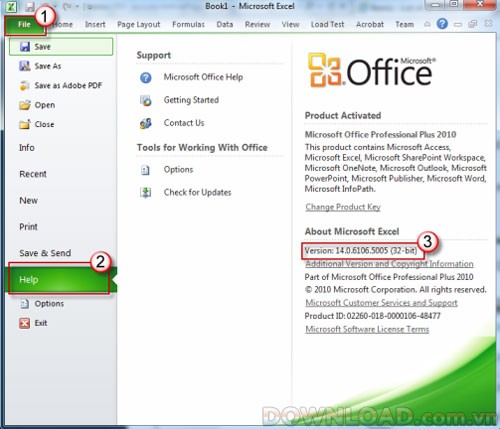Image resolution: width=500 pixels, height=429 pixels.
Task: Close the workbook window with X icon
Action: [x=488, y=24]
